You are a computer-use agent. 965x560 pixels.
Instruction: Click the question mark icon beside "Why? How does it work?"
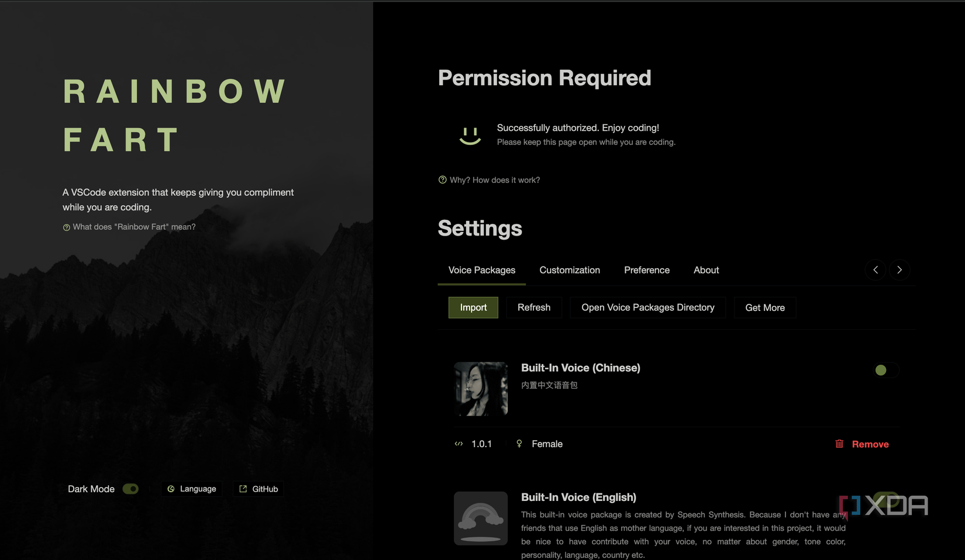(x=442, y=180)
